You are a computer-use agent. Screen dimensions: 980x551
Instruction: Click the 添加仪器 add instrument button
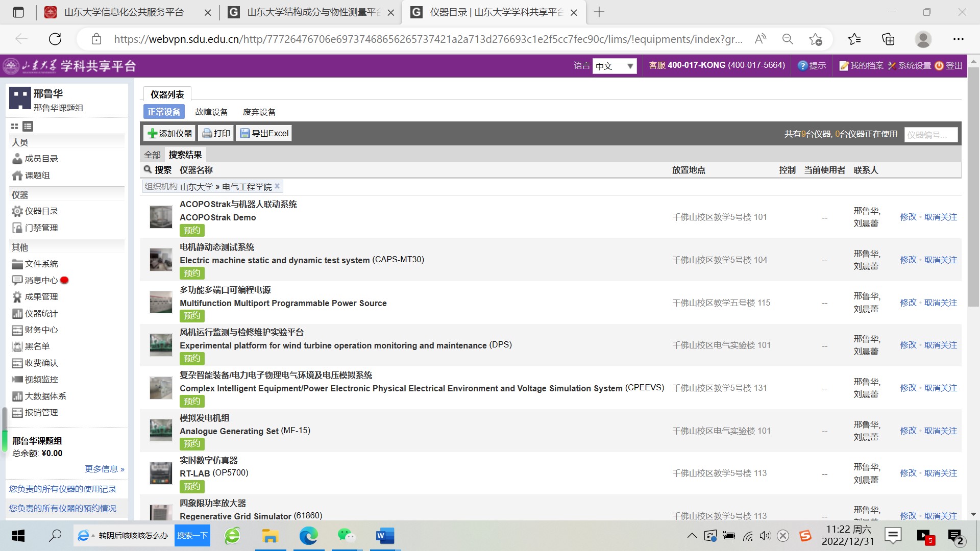[x=170, y=134]
